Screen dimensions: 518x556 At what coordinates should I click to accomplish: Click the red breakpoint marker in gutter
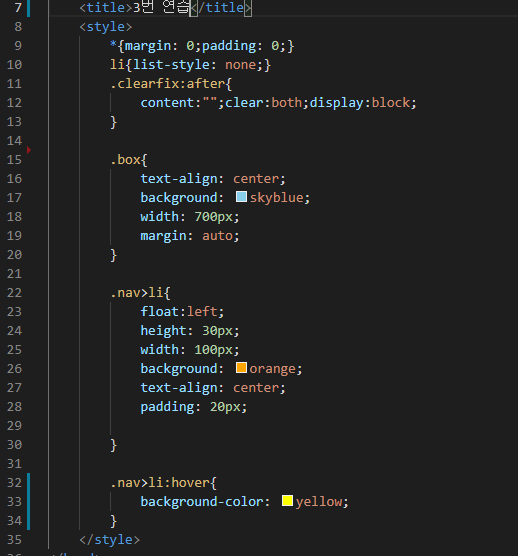pos(29,150)
